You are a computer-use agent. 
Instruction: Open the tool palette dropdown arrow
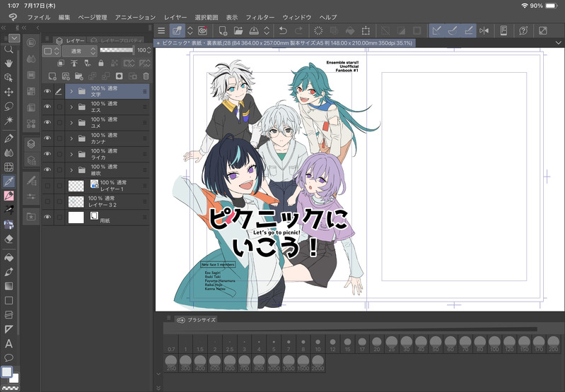tap(14, 38)
